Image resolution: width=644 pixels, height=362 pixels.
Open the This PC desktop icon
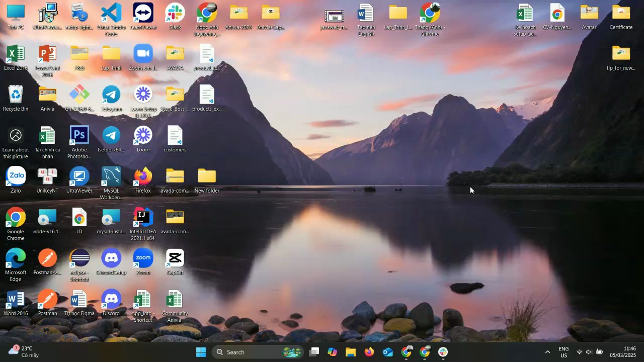[x=16, y=17]
